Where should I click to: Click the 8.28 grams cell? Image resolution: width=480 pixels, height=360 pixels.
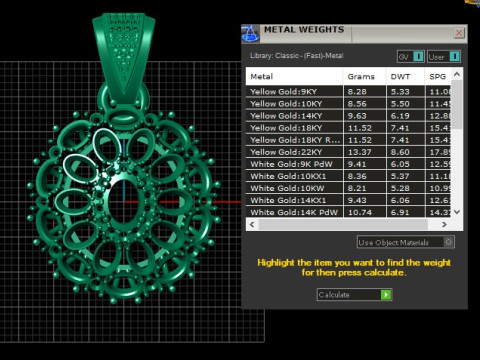(x=364, y=91)
